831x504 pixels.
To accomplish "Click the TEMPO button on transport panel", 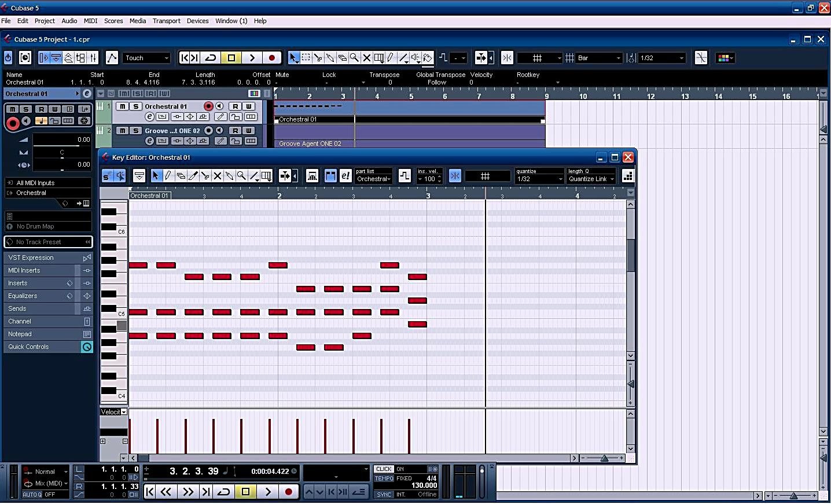I will coord(384,479).
